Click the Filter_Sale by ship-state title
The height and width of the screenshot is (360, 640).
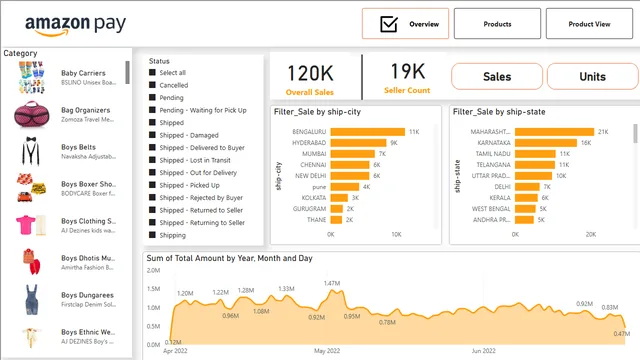coord(499,112)
